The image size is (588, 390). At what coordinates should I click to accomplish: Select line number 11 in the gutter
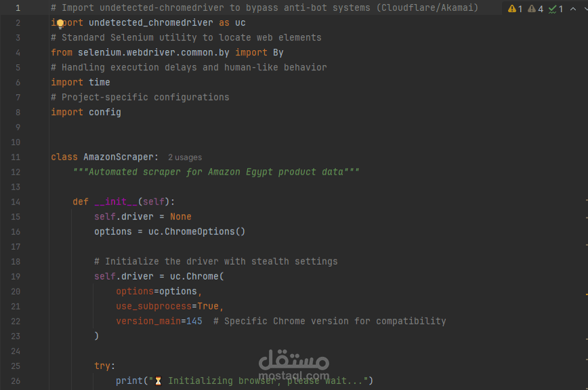coord(16,157)
